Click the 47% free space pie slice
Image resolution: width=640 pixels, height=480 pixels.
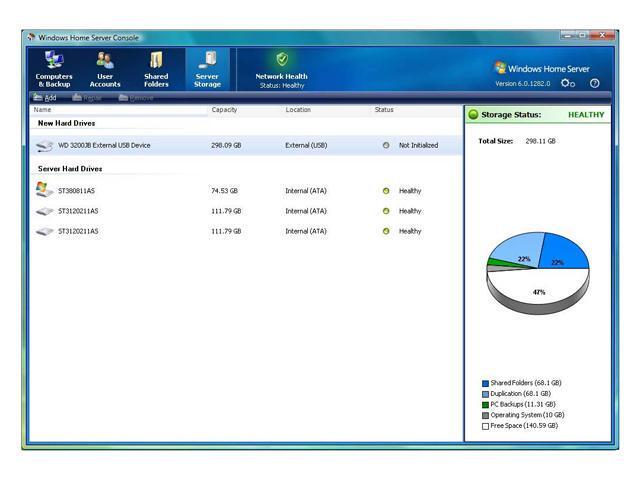point(539,288)
